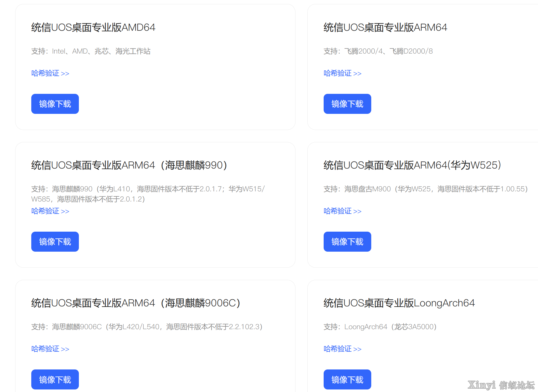This screenshot has width=538, height=392.
Task: Select title 统信UOS桌面专业版ARM64（海思麒麟9006C）
Action: 136,303
